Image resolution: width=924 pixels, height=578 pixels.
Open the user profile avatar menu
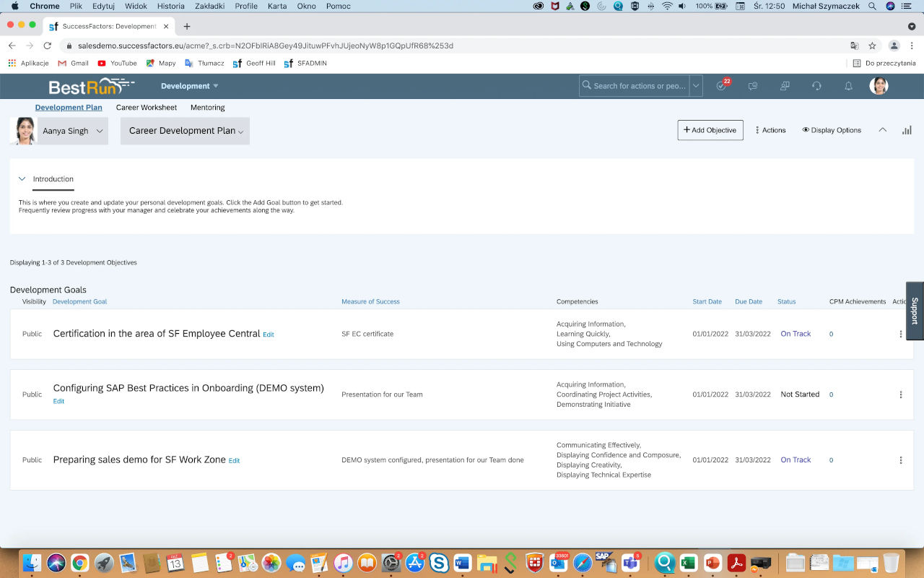coord(879,85)
